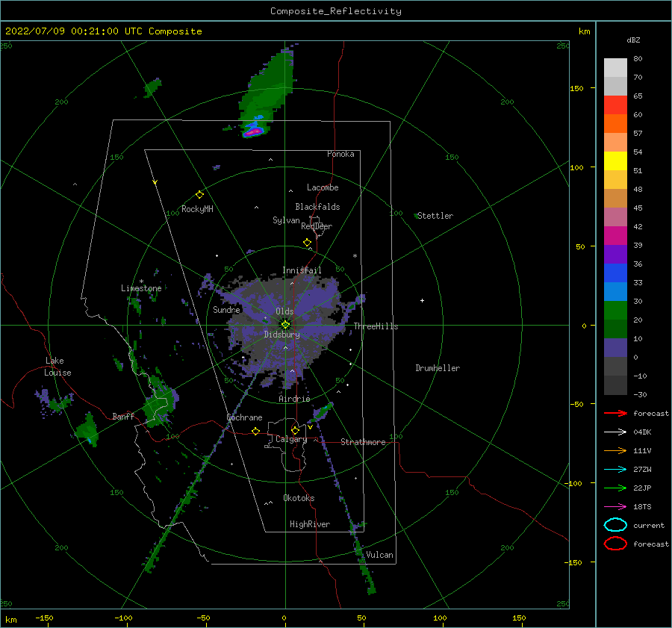Click the yellow V marker northeast of Calgary
The width and height of the screenshot is (672, 628).
point(310,427)
